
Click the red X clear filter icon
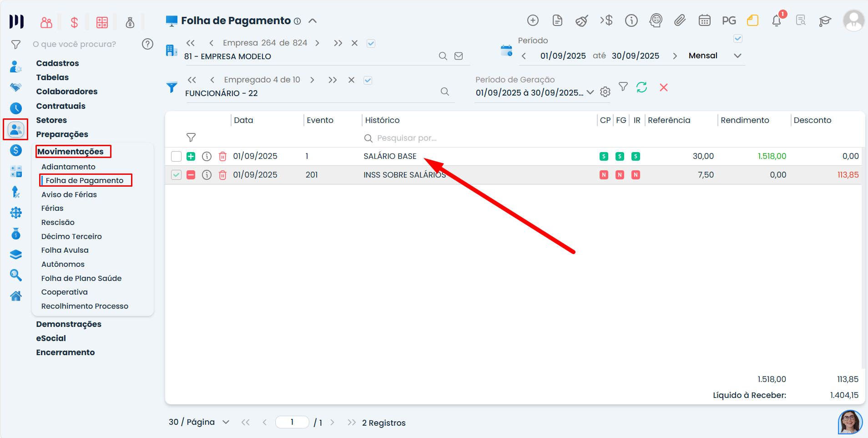tap(664, 87)
